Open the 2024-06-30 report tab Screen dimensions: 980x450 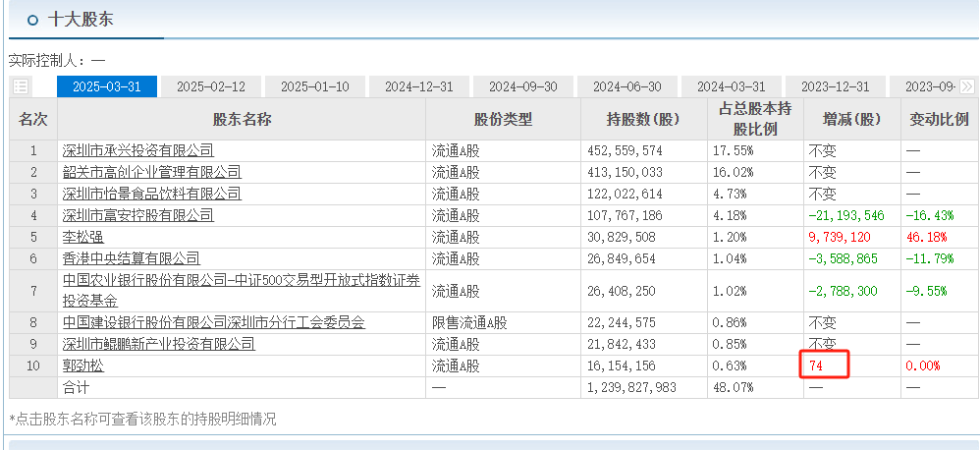tap(627, 86)
